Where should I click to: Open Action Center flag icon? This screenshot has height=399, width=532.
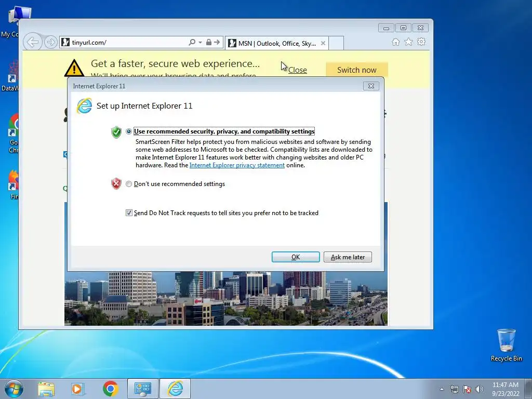[467, 389]
